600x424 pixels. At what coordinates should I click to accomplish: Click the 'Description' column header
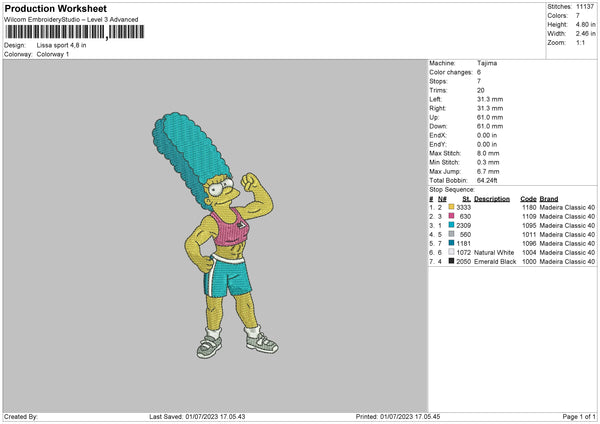(x=492, y=199)
